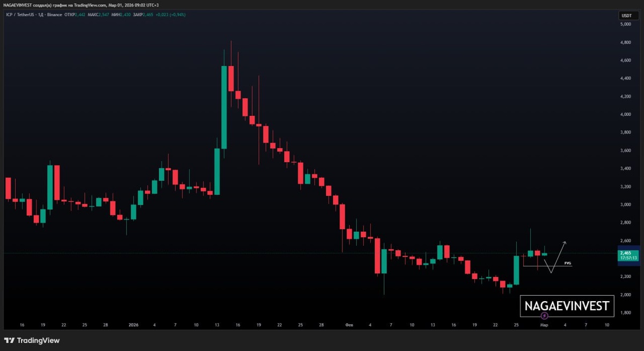The height and width of the screenshot is (351, 644).
Task: Click the 3,000 price axis label
Action: 625,204
